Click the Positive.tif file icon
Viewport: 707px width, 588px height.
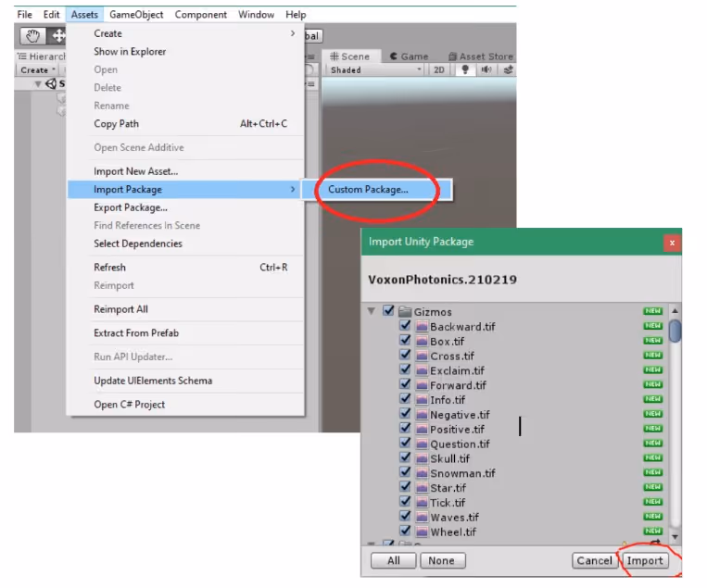point(422,429)
